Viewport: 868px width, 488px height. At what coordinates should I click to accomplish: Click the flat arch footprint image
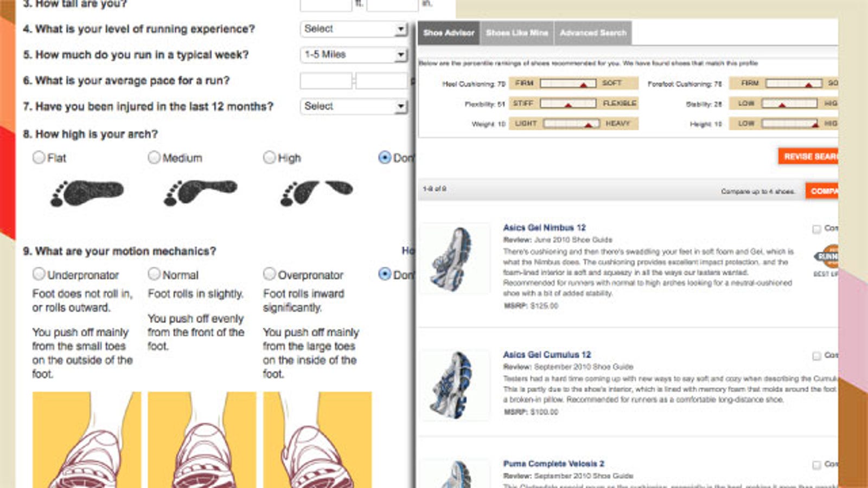[x=87, y=193]
